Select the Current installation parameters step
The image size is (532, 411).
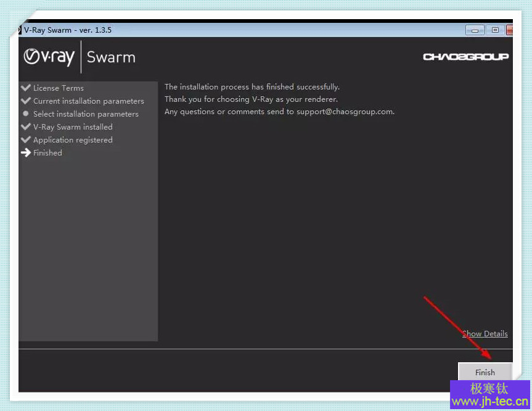[x=89, y=101]
